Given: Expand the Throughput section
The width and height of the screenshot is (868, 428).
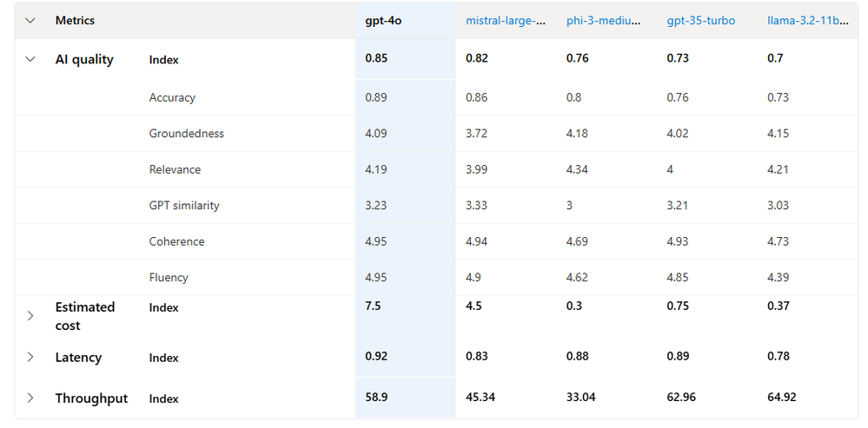Looking at the screenshot, I should [x=30, y=398].
